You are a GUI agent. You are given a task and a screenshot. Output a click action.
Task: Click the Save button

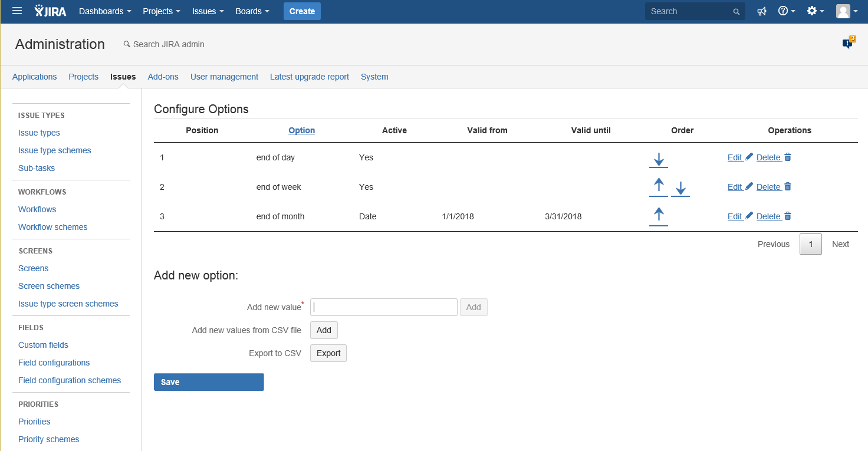[209, 382]
